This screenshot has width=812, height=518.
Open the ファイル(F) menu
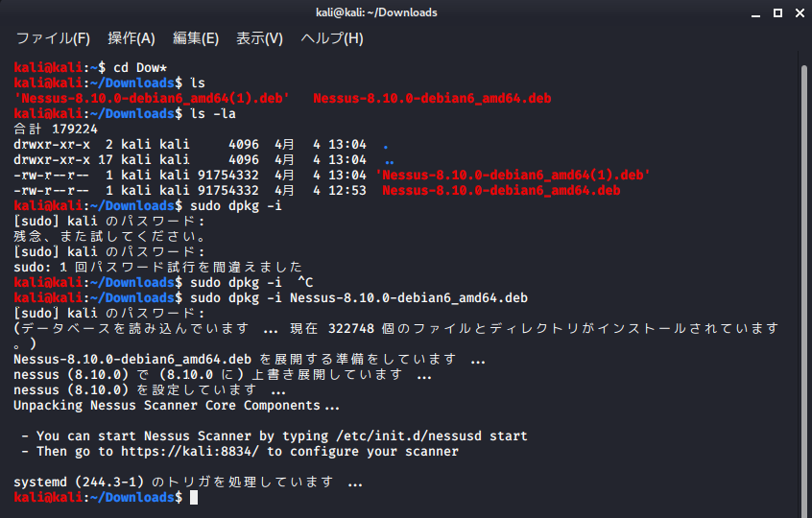click(54, 38)
